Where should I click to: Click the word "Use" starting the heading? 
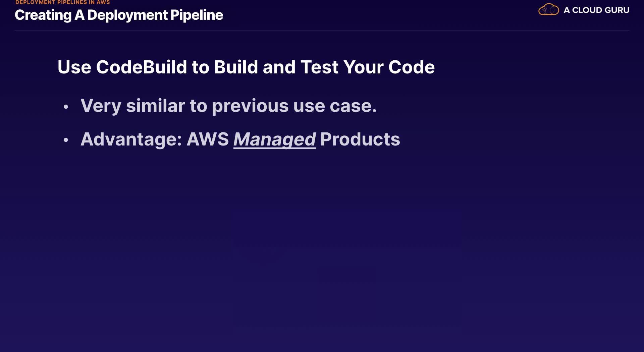(x=74, y=67)
